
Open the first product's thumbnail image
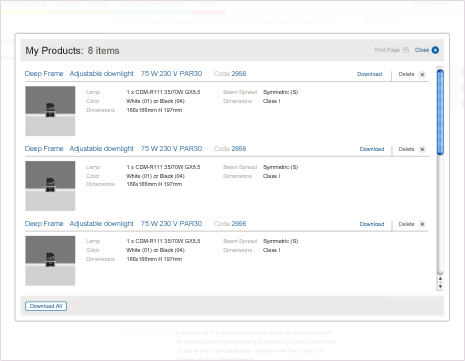point(50,111)
